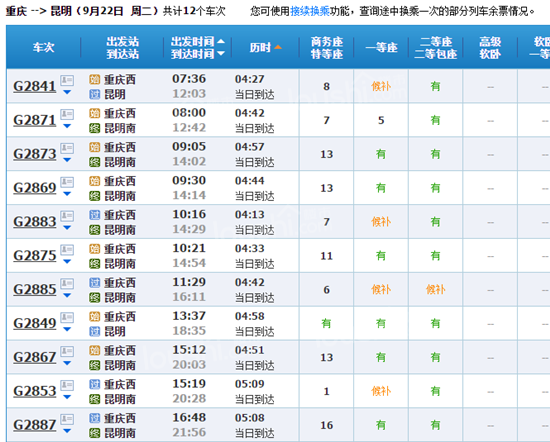550x442 pixels.
Task: Click terminal icon beside 昆明南 for G2873
Action: pyautogui.click(x=94, y=162)
